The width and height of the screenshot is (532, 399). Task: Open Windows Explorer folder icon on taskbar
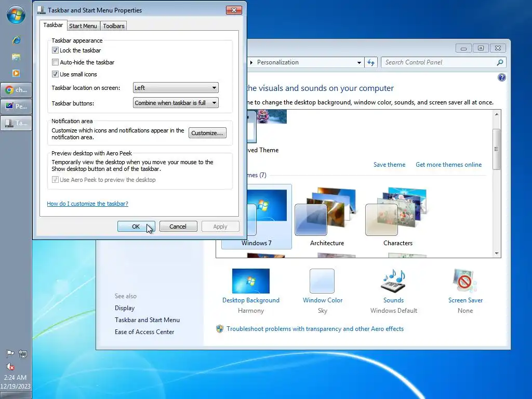16,57
